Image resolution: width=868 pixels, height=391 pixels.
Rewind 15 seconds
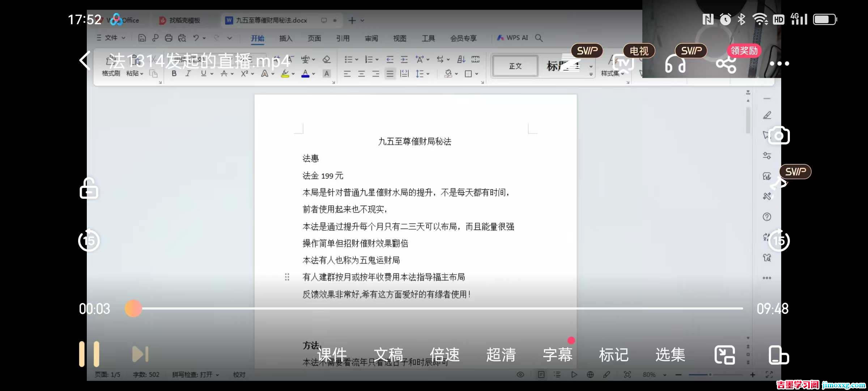click(89, 240)
